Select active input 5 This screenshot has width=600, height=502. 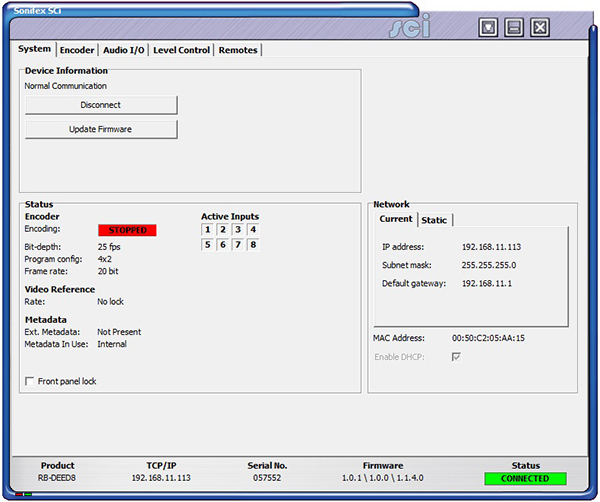pos(207,244)
